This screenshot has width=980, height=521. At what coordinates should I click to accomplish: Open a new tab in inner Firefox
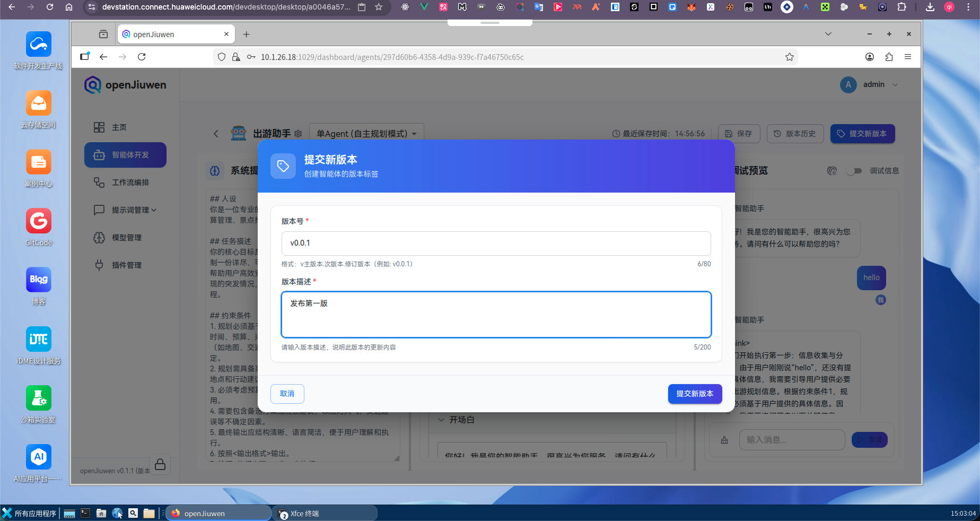[247, 34]
